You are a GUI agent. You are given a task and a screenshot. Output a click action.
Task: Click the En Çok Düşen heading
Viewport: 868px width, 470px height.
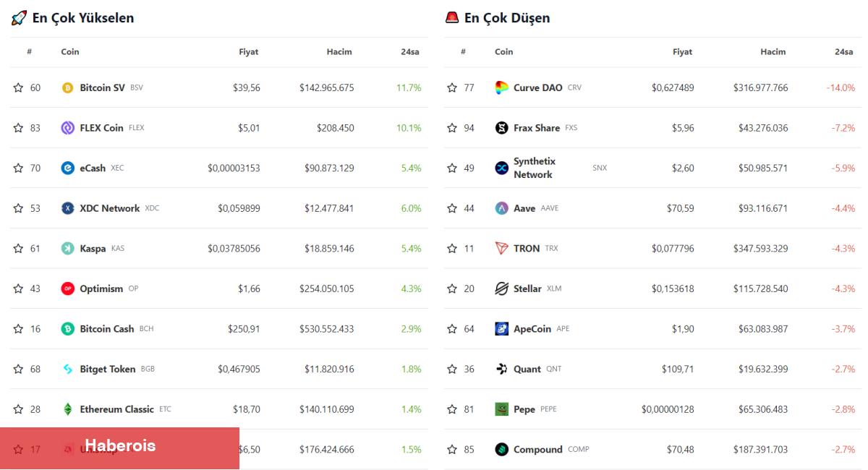click(507, 18)
